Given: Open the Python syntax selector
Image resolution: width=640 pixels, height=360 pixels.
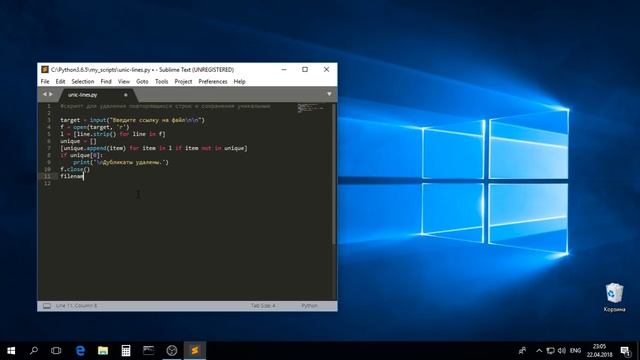Looking at the screenshot, I should (309, 306).
